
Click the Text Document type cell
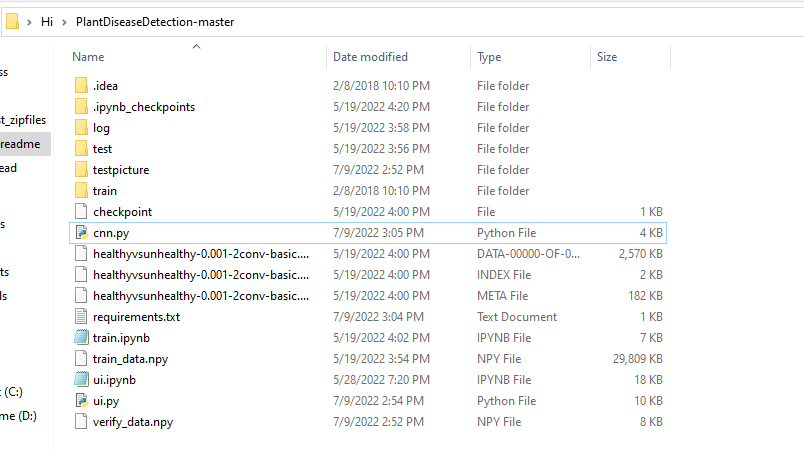click(517, 317)
